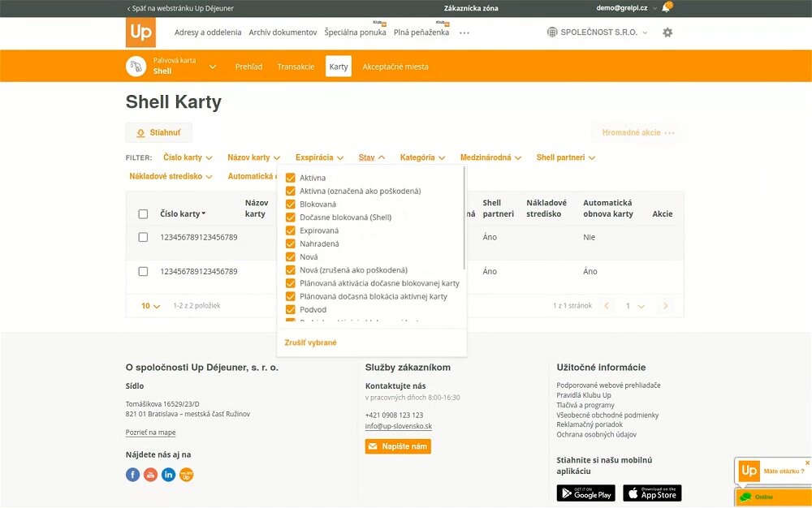This screenshot has height=508, width=812.
Task: Expand the Shell partneri filter
Action: [566, 157]
